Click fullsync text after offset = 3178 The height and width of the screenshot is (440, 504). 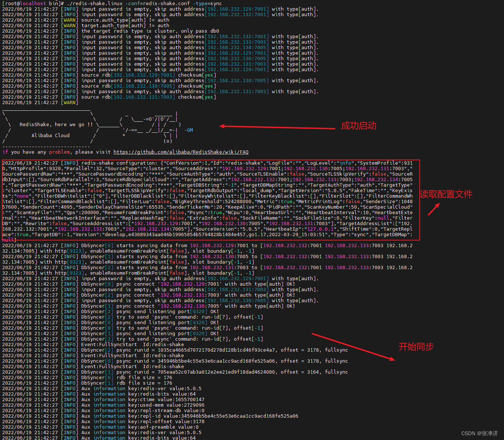336,350
